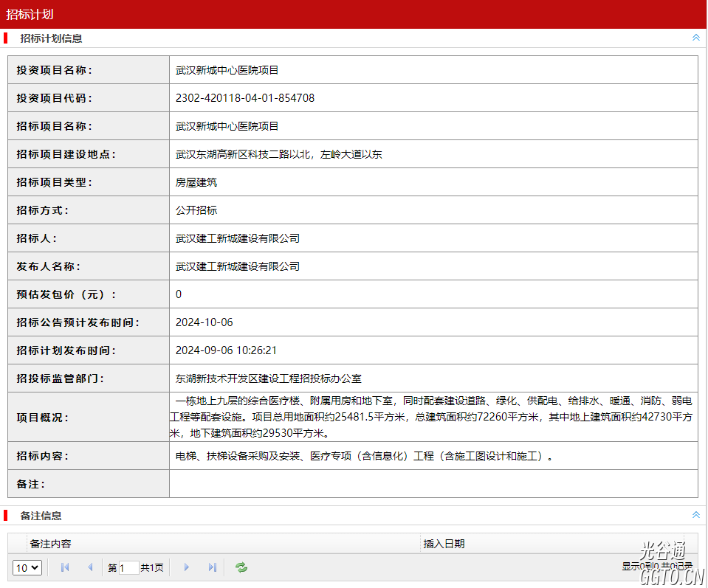
Task: Refresh the remarks table with green icon
Action: (x=241, y=567)
